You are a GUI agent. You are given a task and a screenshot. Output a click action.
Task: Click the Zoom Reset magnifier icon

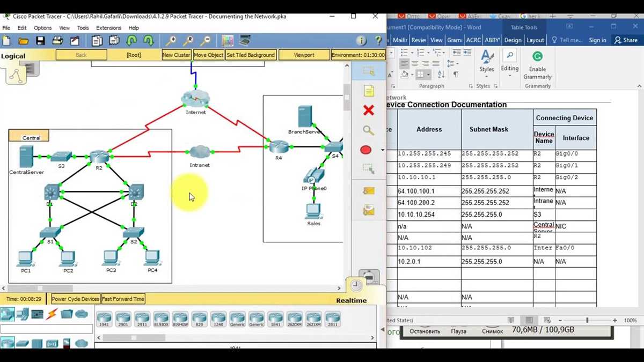(188, 41)
